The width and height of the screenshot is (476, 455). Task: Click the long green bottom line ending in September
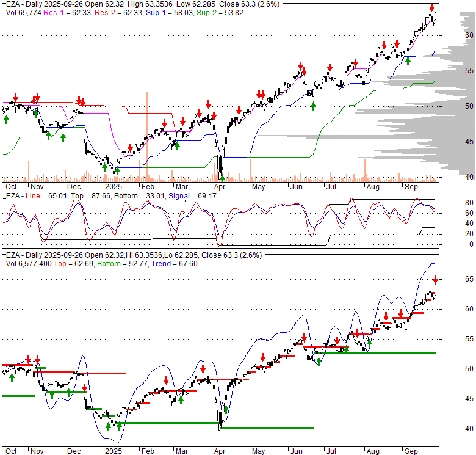(376, 352)
